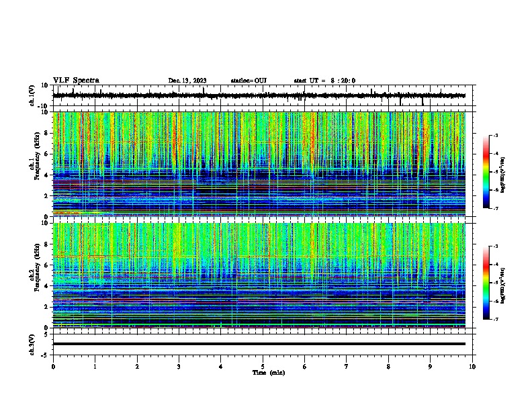
Task: Click the "ch.3(V)" axis label
Action: pos(32,345)
